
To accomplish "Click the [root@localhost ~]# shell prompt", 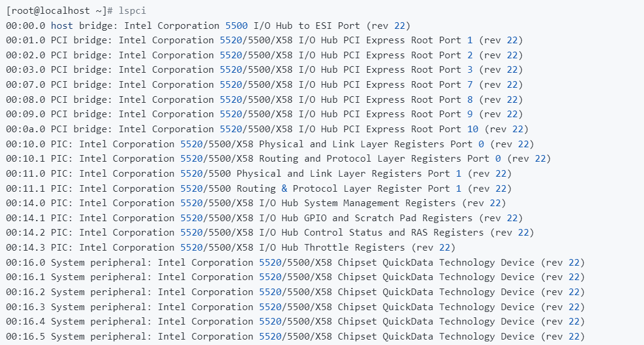I will point(60,11).
